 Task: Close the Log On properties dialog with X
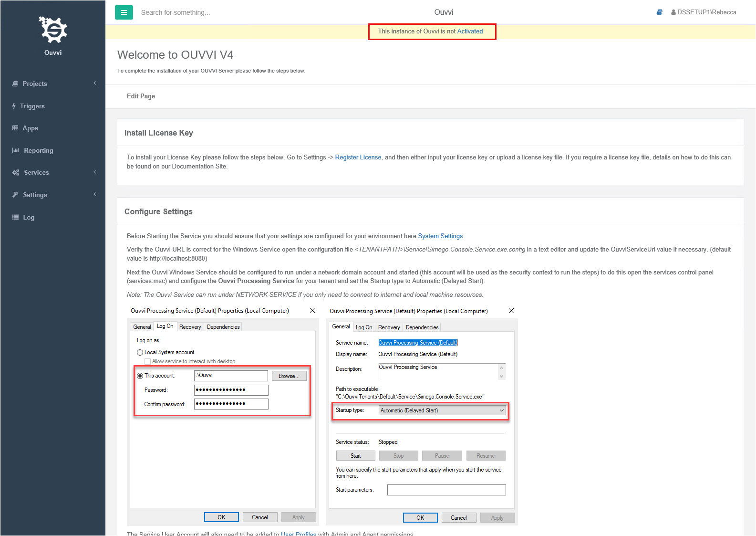(312, 310)
